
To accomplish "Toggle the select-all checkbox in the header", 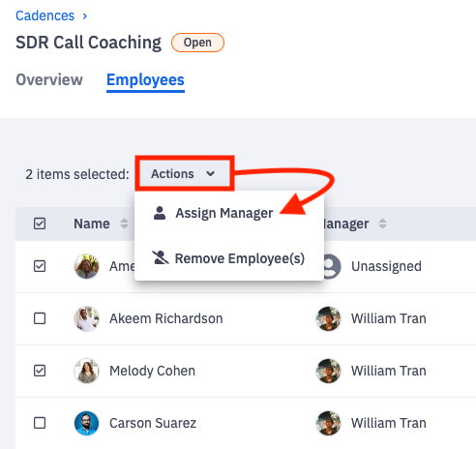I will tap(40, 224).
